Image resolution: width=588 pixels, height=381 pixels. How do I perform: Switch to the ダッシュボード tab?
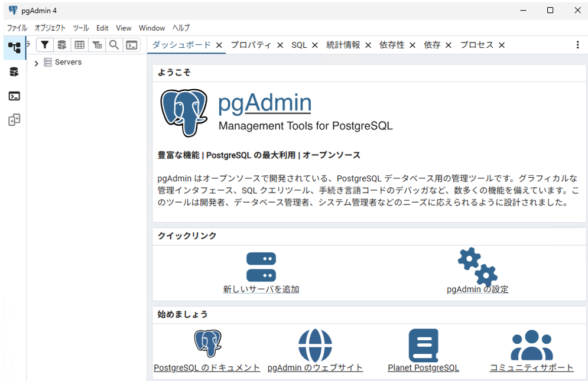point(181,45)
